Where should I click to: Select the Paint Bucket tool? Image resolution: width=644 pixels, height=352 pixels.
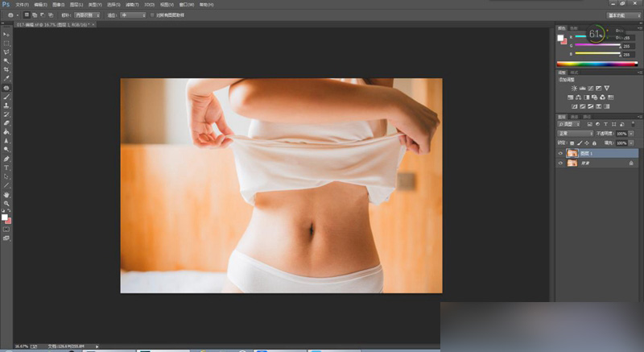tap(6, 132)
